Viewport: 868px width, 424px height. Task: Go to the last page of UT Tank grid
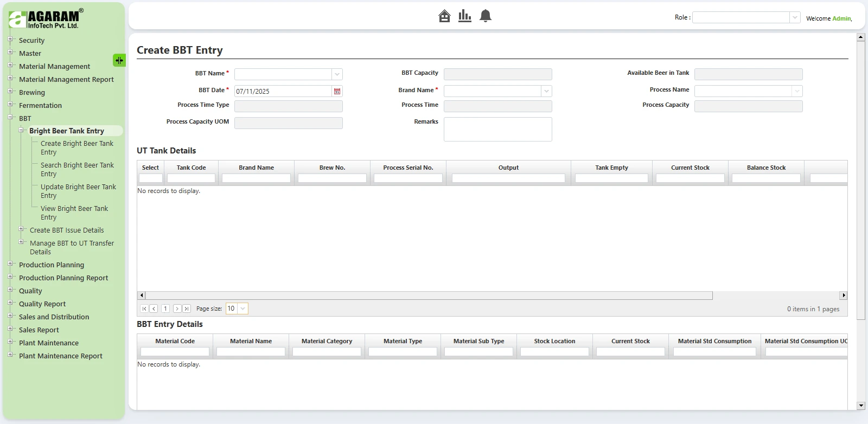point(187,309)
